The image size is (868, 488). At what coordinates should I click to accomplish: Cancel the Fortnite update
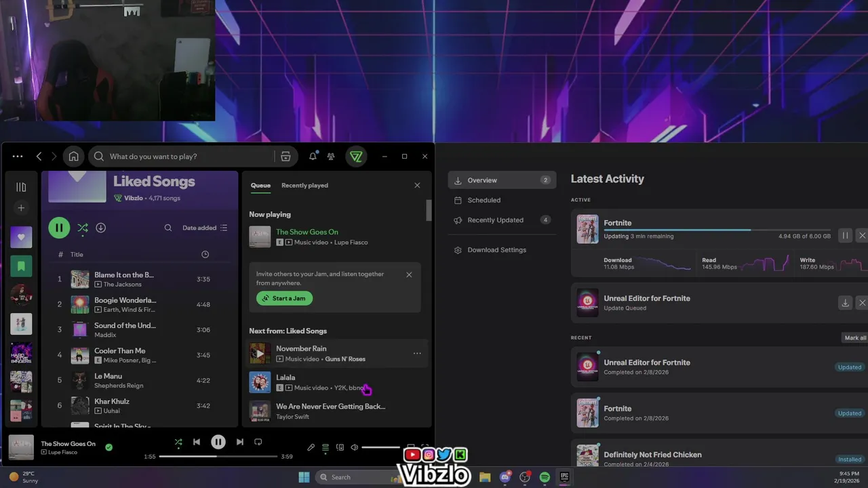click(x=862, y=236)
